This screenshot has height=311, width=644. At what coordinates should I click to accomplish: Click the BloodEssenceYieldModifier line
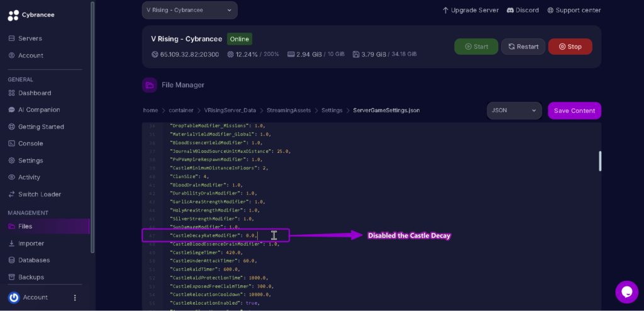pyautogui.click(x=216, y=143)
